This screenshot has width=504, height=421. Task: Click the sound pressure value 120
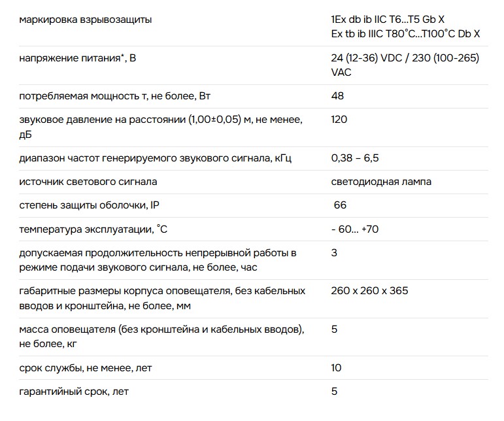pos(339,120)
